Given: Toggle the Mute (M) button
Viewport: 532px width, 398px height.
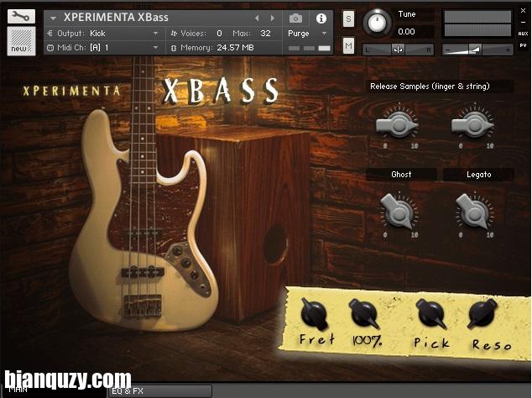Looking at the screenshot, I should pyautogui.click(x=348, y=45).
